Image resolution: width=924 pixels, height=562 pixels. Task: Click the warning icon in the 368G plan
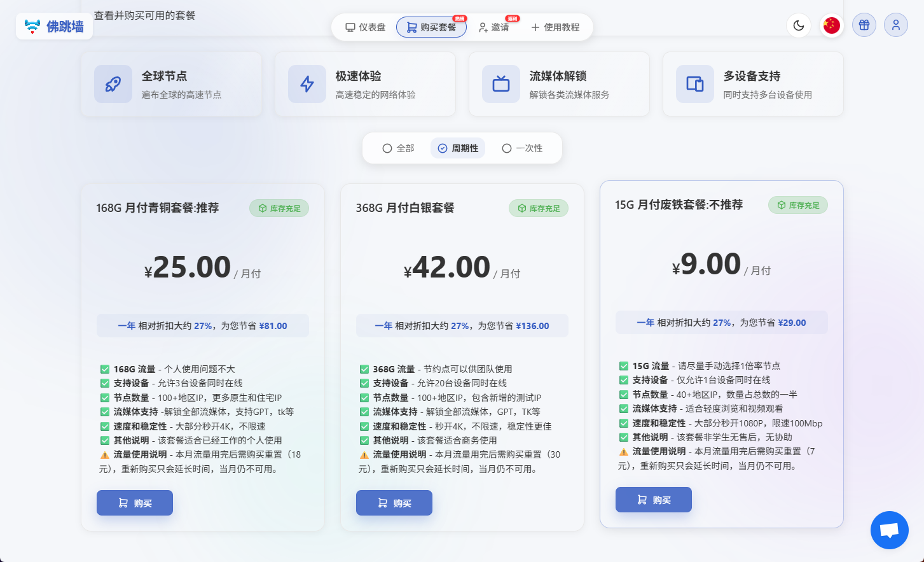click(x=364, y=455)
